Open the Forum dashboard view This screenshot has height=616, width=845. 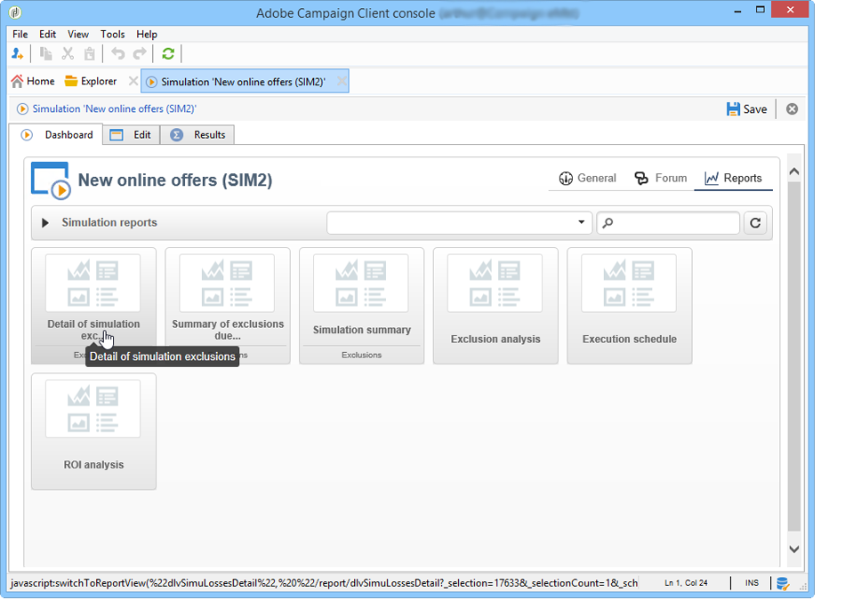tap(661, 179)
